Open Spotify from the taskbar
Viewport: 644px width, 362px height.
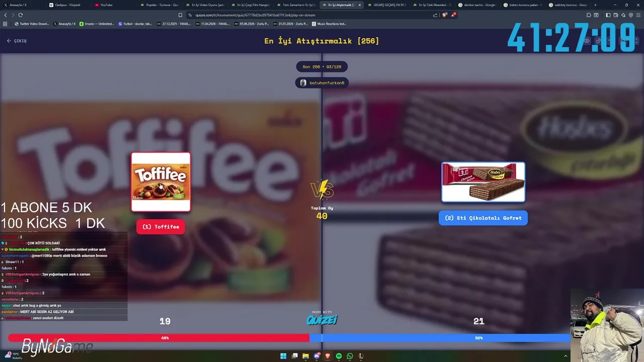339,356
